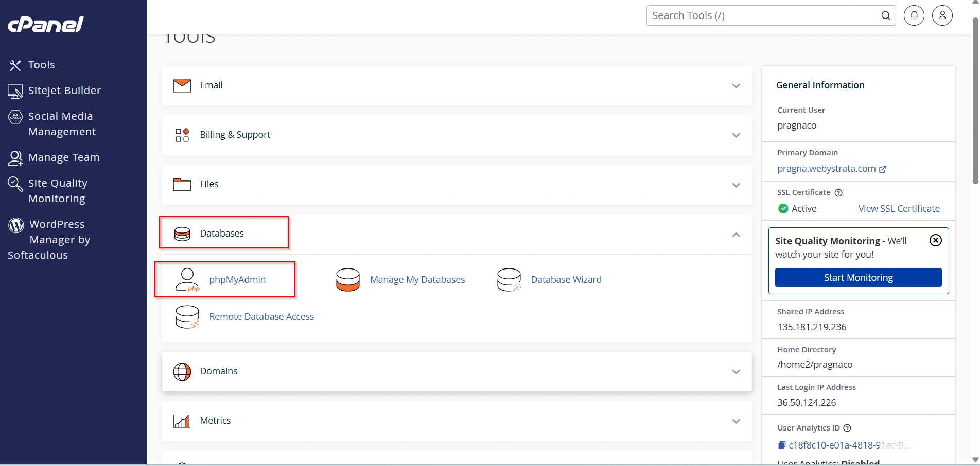Open View SSL Certificate link
The image size is (980, 466).
coord(899,209)
